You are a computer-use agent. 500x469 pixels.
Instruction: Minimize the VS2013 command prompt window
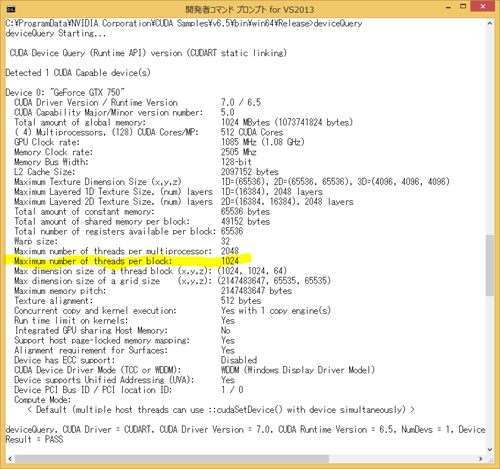[449, 7]
